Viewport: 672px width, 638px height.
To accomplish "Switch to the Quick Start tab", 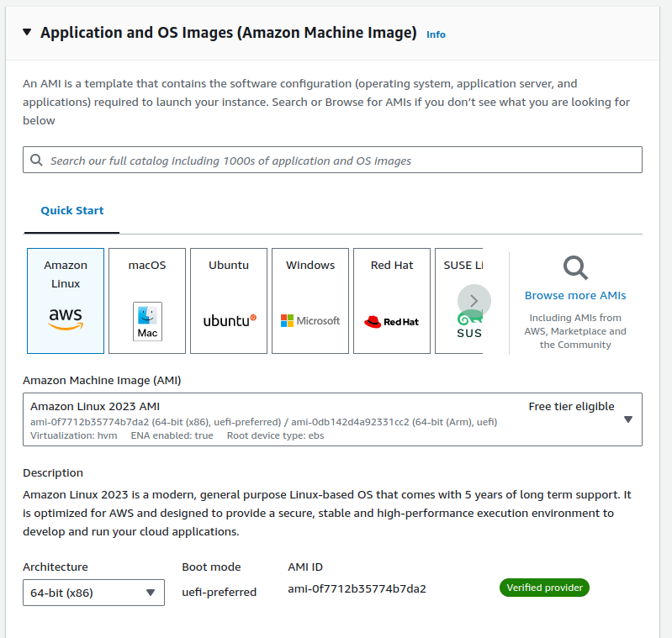I will 72,210.
